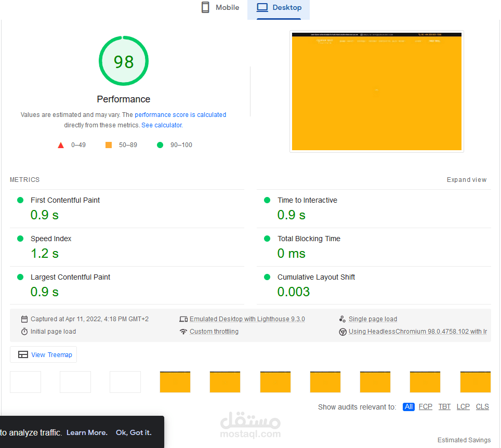The height and width of the screenshot is (448, 501).
Task: Open Emulated Desktop with Lighthouse 9.3.0 details
Action: point(247,319)
